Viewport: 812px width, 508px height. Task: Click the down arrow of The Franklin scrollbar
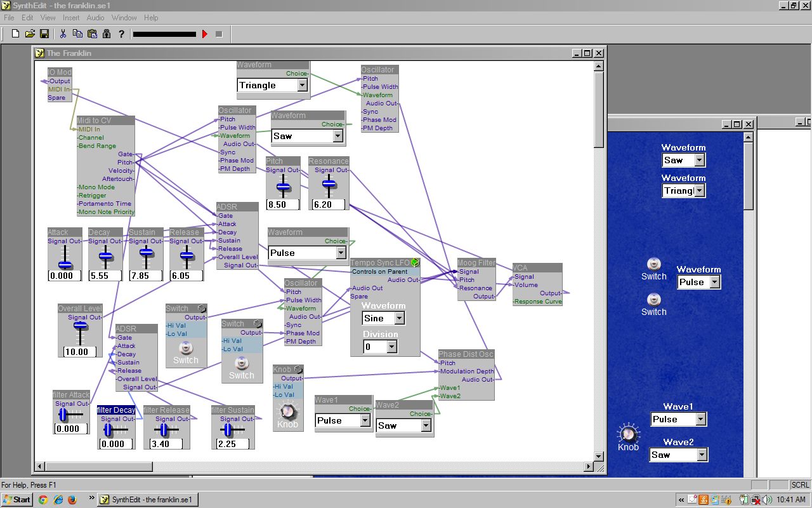coord(599,456)
